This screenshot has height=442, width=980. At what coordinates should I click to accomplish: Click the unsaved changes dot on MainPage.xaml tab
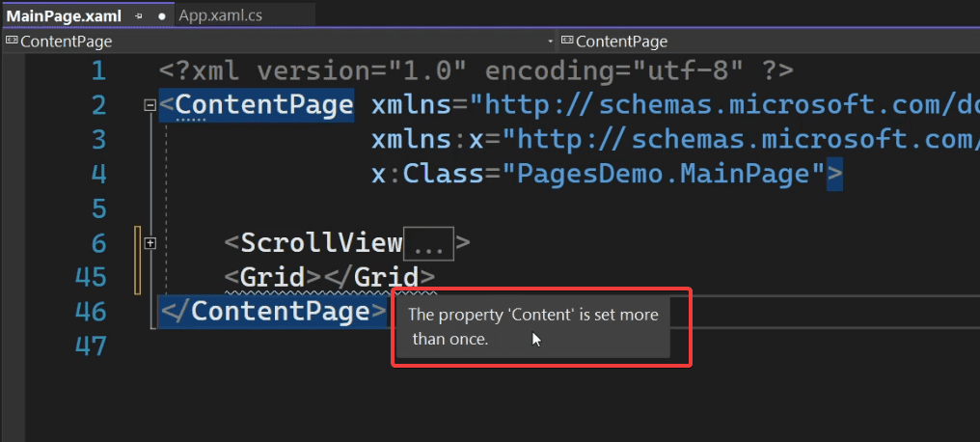coord(162,16)
